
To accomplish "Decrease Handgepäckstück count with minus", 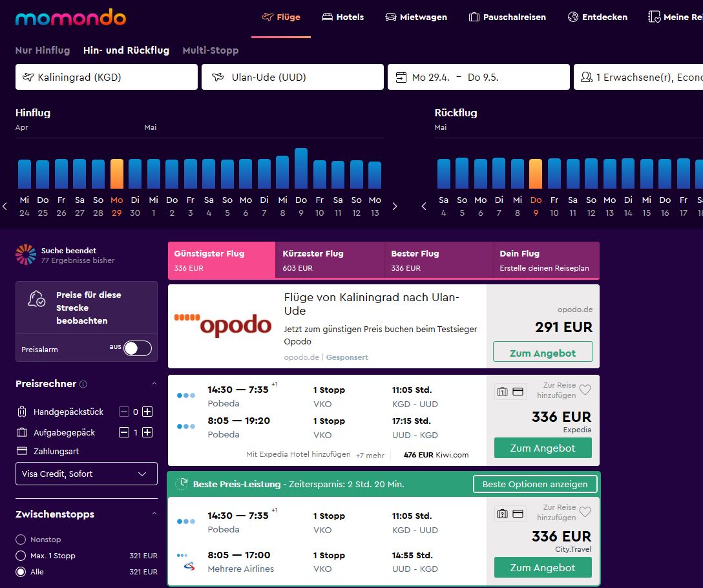I will [124, 412].
